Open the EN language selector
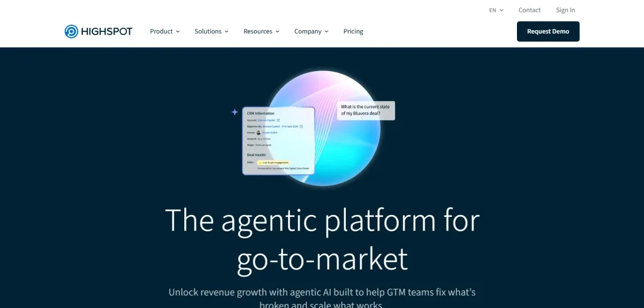The height and width of the screenshot is (308, 644). point(496,10)
